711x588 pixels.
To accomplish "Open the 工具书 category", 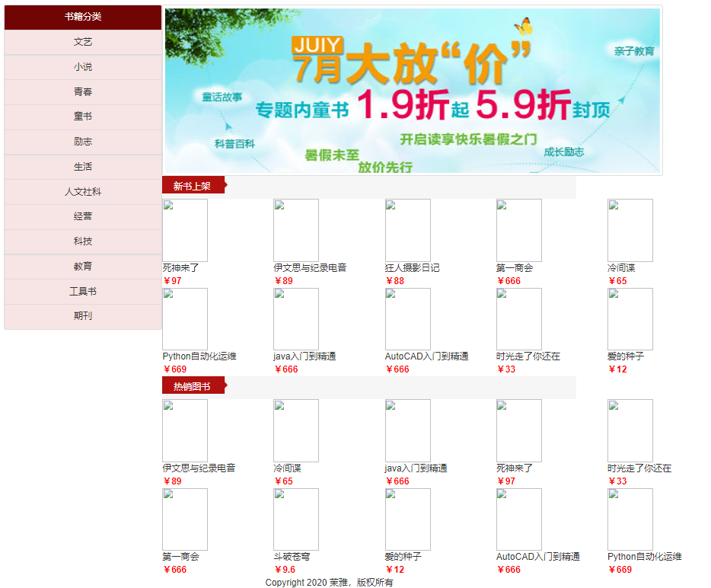I will pos(83,291).
